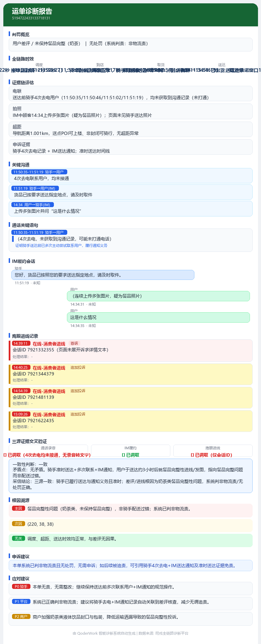The image size is (261, 644).
Task: Click 追加投诉 tag beside 14:54:39
Action: point(78,391)
